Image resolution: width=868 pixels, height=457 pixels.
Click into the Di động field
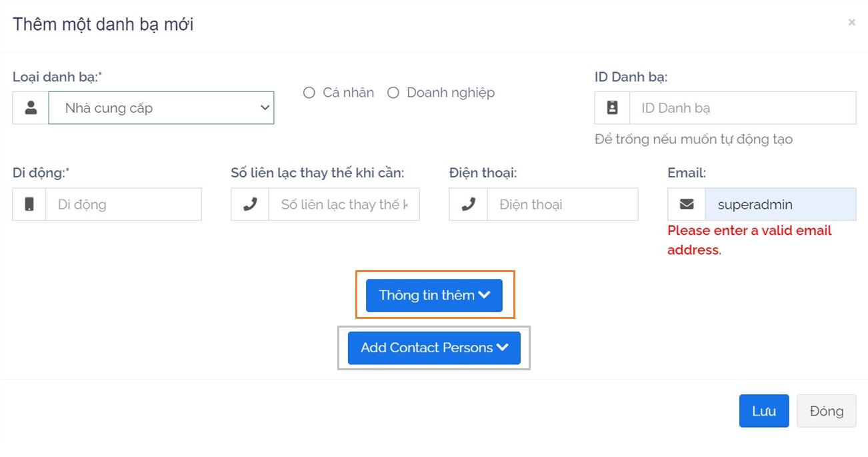pyautogui.click(x=123, y=205)
